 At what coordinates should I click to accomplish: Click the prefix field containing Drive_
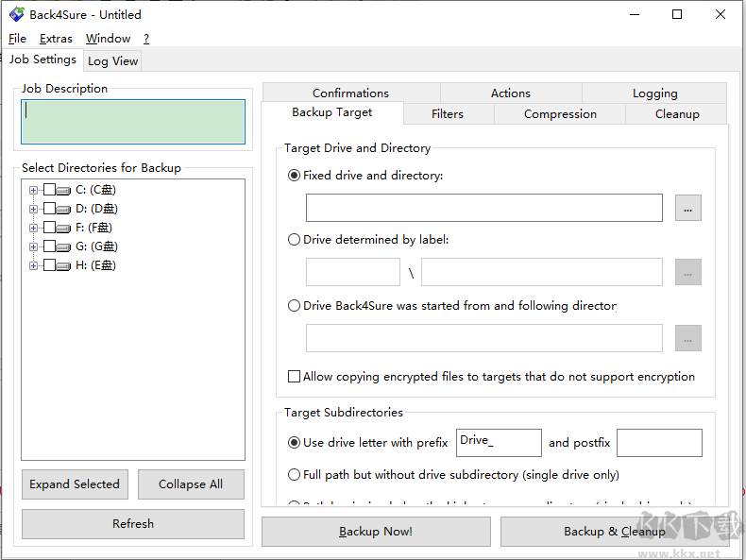(500, 443)
